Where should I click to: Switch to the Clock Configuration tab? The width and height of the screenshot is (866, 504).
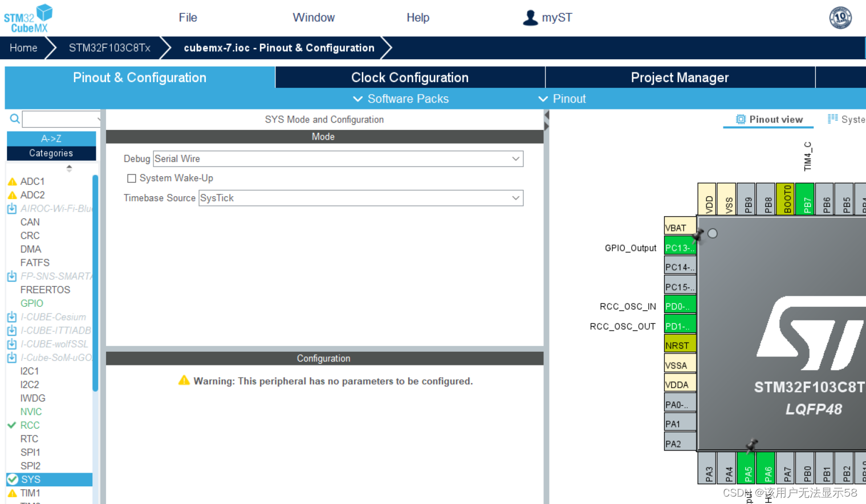tap(410, 78)
